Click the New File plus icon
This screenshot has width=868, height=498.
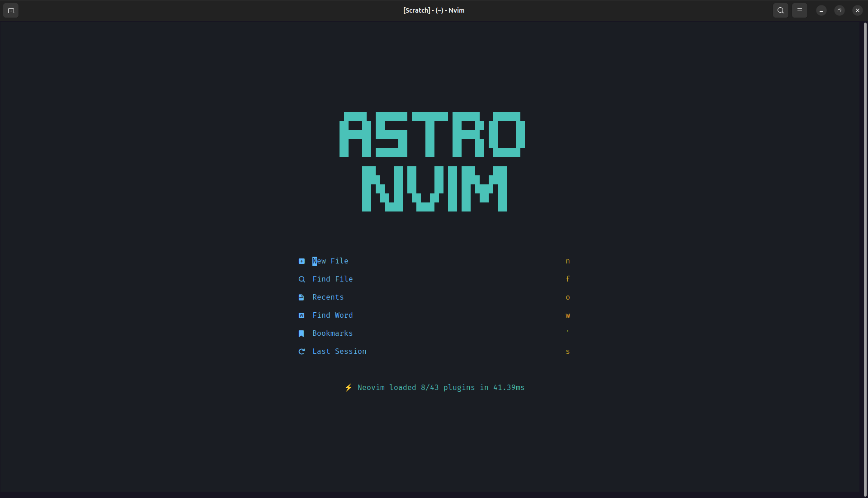[302, 261]
